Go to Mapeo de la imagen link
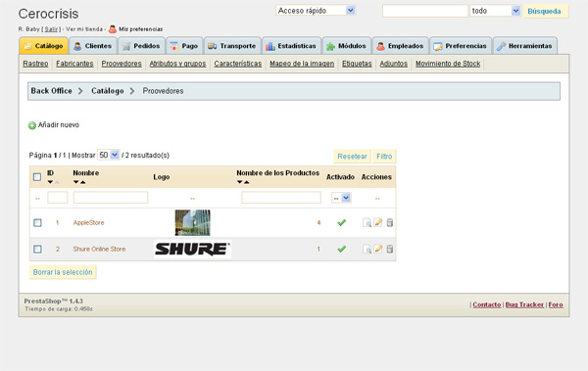Viewport: 588px width, 371px height. (302, 64)
